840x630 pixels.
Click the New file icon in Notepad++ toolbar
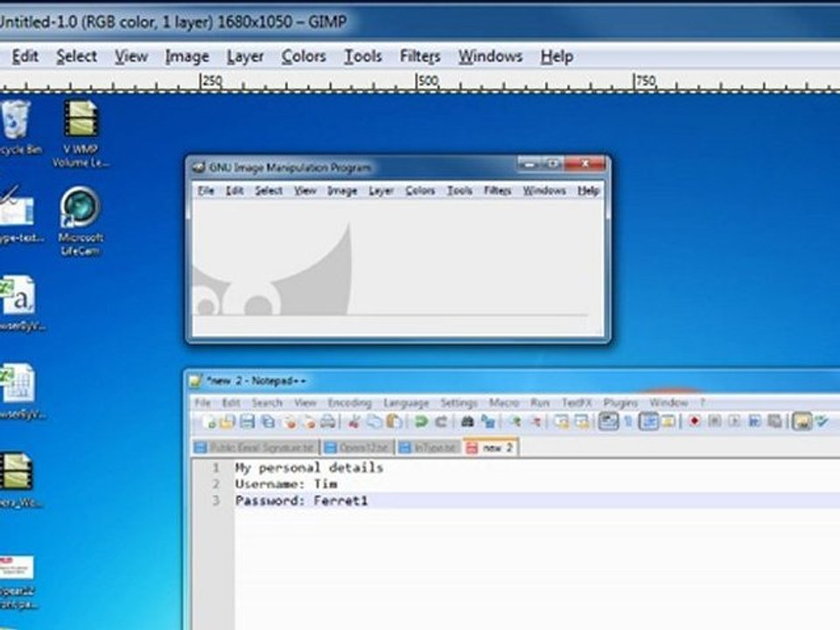208,422
